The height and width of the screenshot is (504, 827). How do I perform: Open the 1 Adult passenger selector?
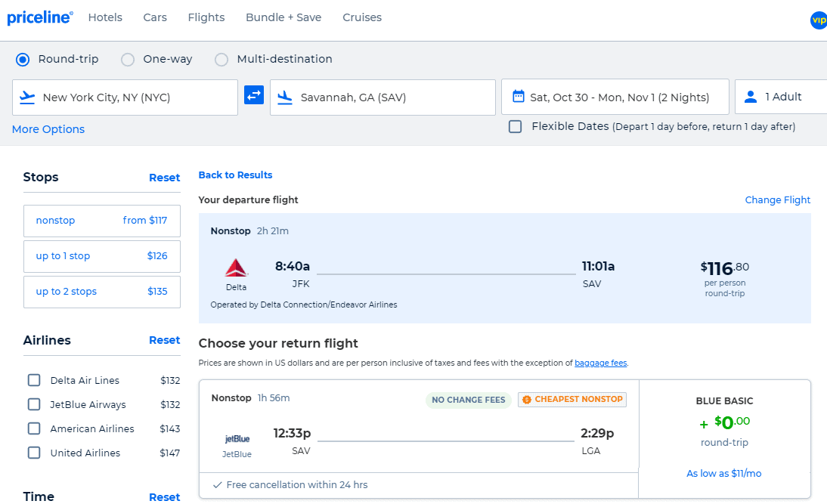tap(779, 96)
